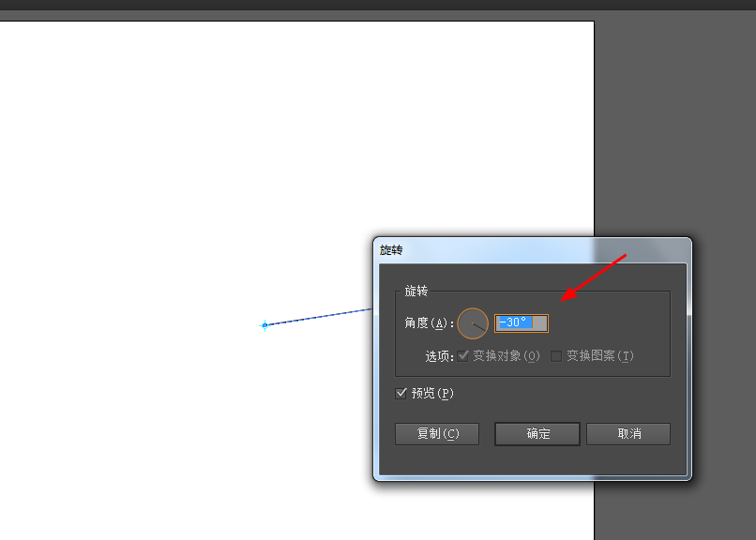
Task: Click the angle input field showing -30°
Action: [x=522, y=322]
